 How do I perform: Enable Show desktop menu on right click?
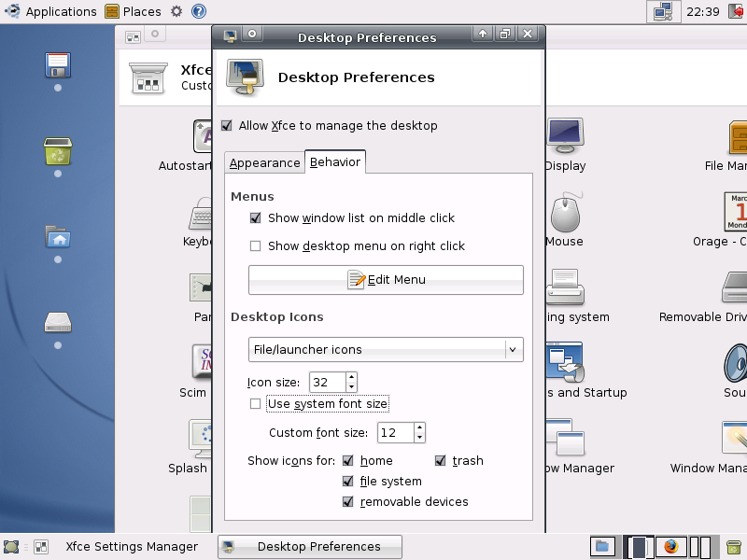click(256, 246)
